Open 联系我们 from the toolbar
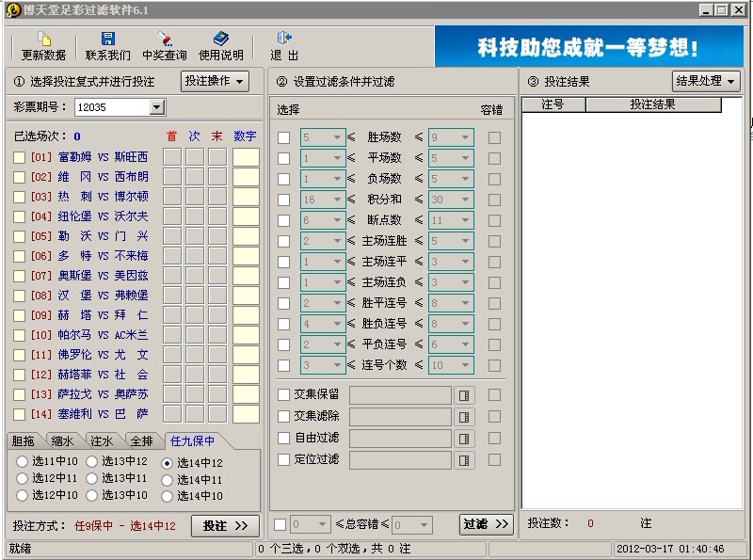This screenshot has height=560, width=753. coord(108,40)
